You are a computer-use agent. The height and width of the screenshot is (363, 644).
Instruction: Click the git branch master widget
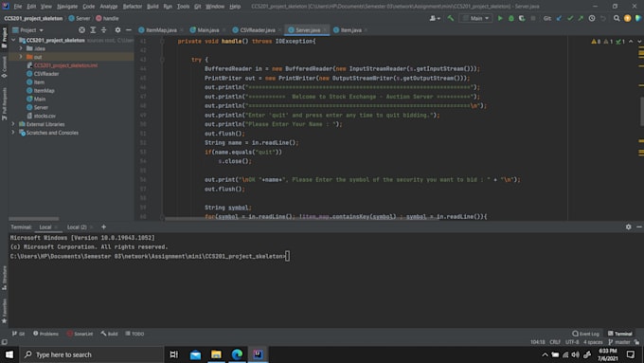click(x=619, y=341)
